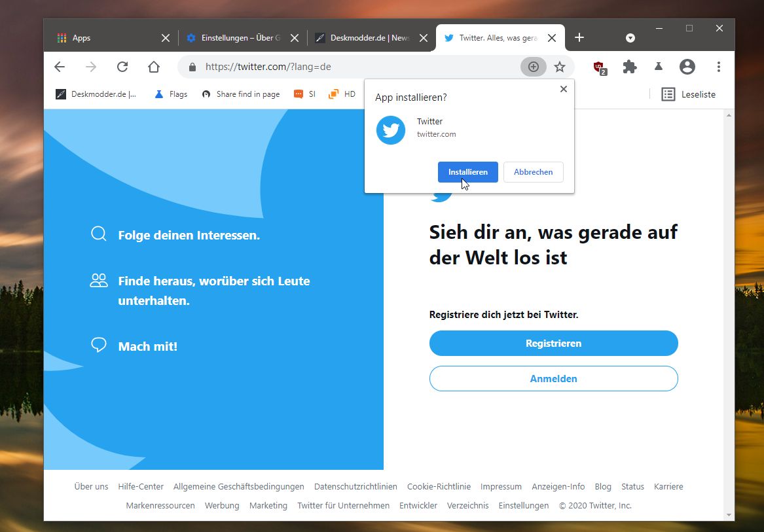Open the Datenschutzrichtlinien link
This screenshot has height=532, width=764.
[355, 487]
